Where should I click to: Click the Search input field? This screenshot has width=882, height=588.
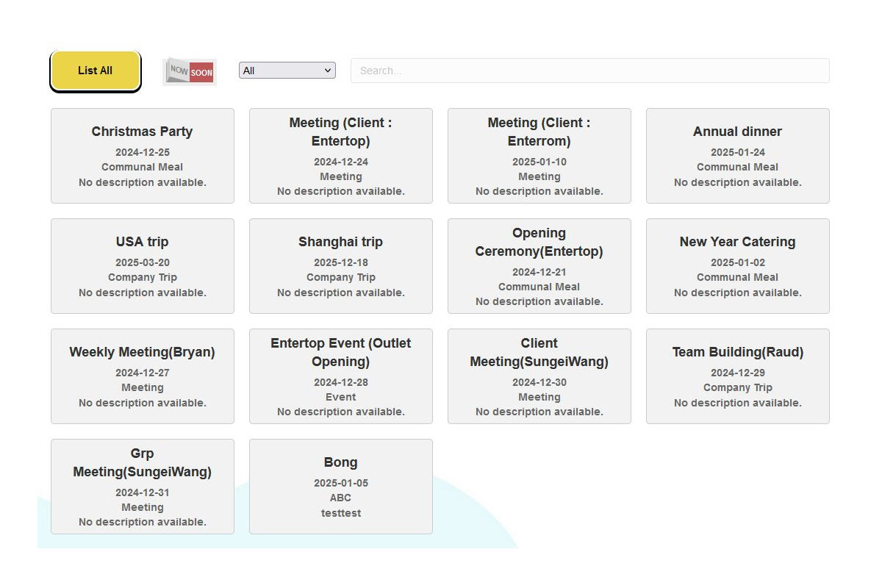[589, 71]
